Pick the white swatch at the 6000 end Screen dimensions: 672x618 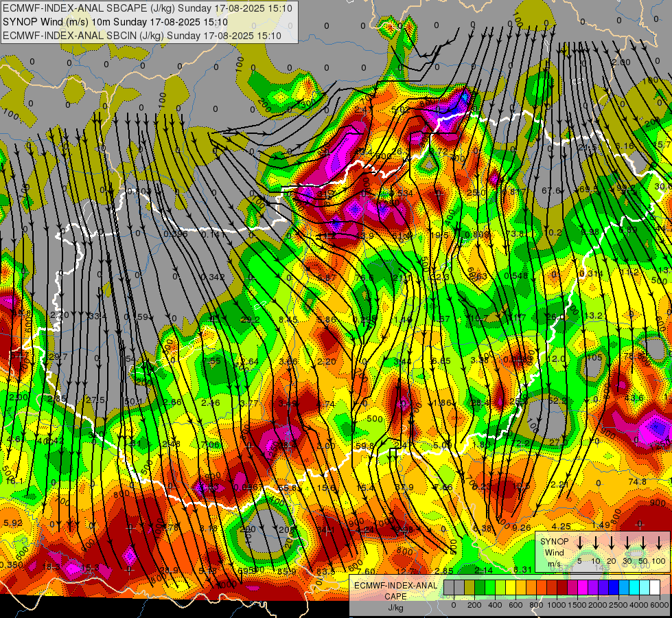click(655, 588)
